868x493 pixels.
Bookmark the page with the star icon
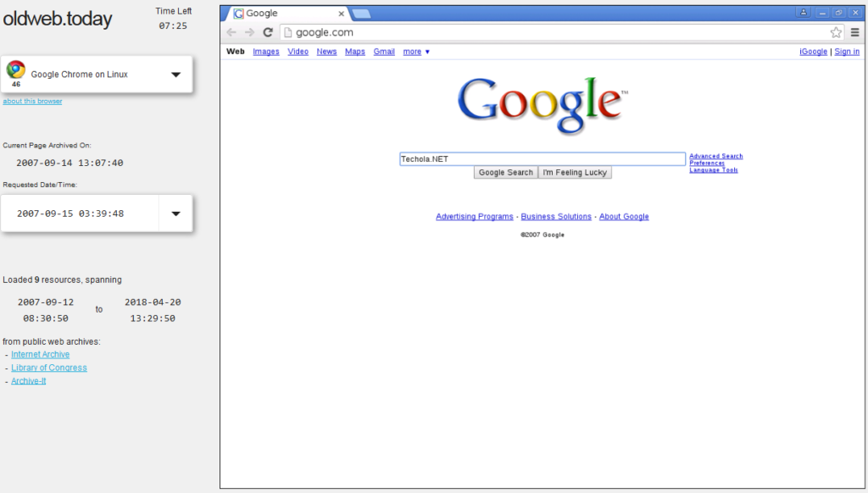[x=836, y=33]
